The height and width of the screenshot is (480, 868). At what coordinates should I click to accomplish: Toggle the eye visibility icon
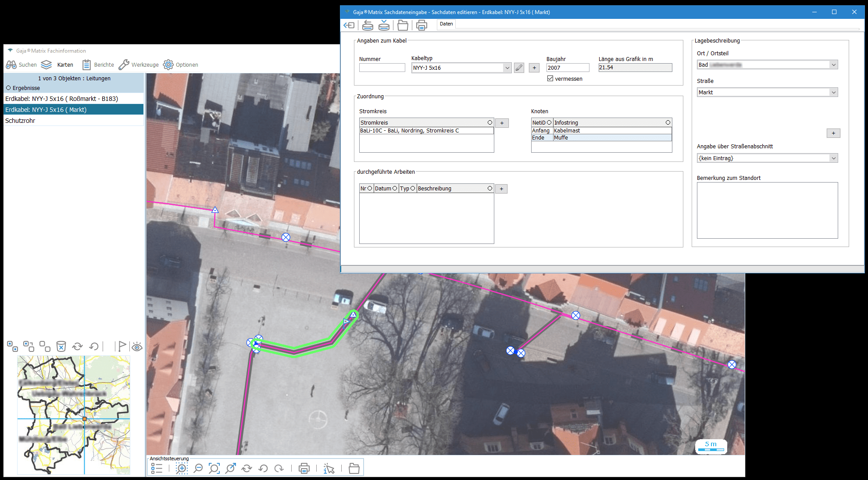(x=137, y=347)
